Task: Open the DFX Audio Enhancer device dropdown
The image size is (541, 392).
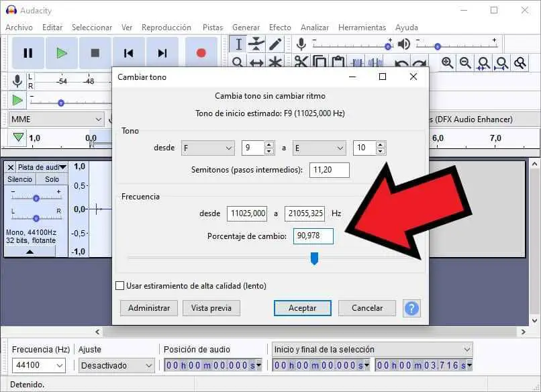Action: click(x=483, y=119)
